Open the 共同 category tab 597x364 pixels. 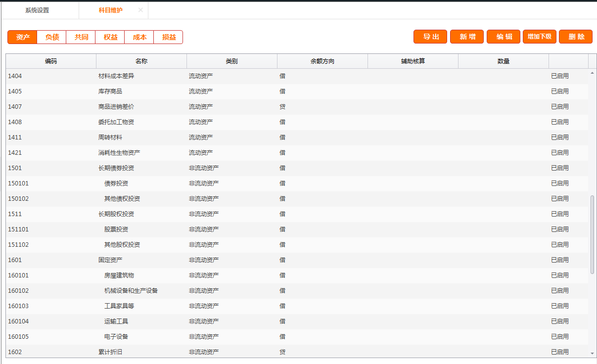81,37
